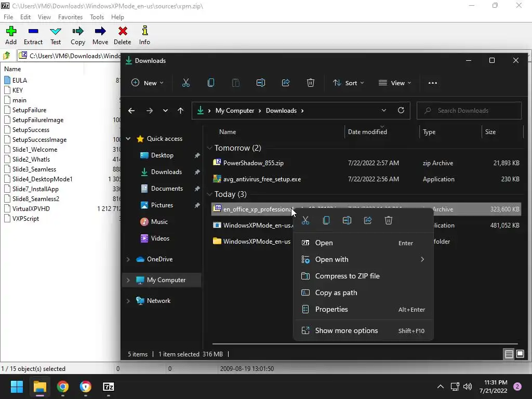532x399 pixels.
Task: Click Copy icon in Explorer toolbar
Action: tap(211, 83)
